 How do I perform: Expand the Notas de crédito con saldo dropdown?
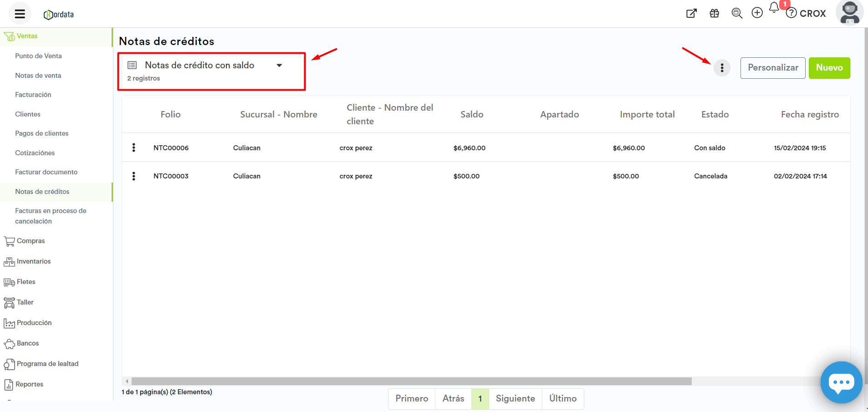(279, 66)
